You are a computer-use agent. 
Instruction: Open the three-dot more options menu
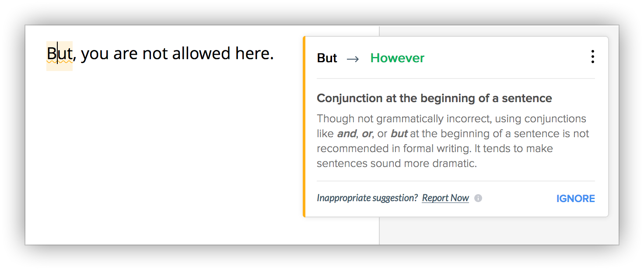[592, 57]
